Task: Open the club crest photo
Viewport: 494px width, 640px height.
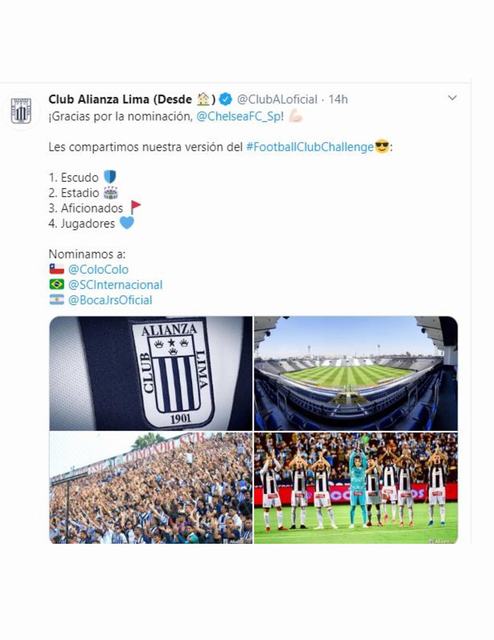Action: click(151, 373)
